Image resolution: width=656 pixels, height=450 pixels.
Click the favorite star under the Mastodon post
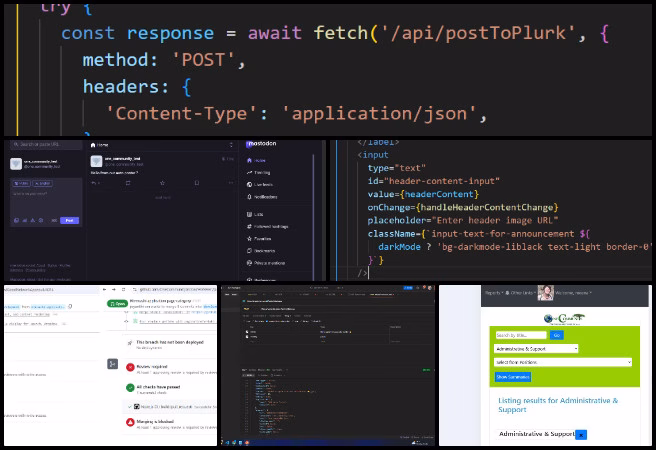(162, 183)
